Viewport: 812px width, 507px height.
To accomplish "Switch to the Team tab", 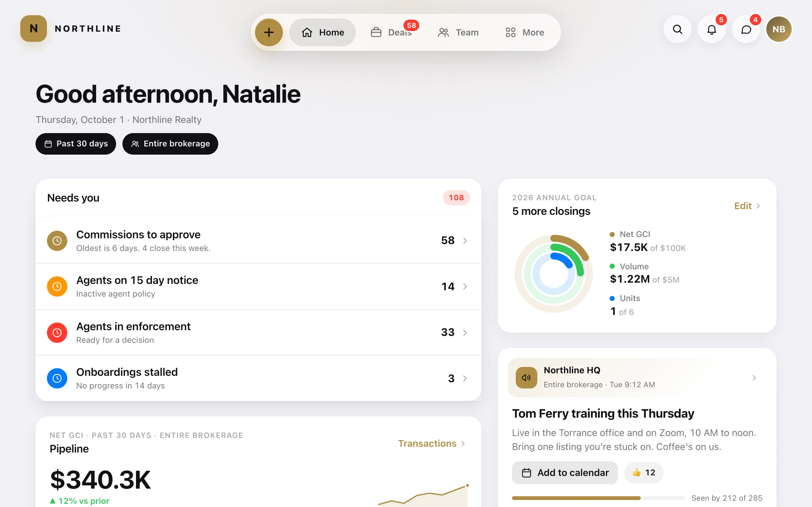I will tap(458, 32).
